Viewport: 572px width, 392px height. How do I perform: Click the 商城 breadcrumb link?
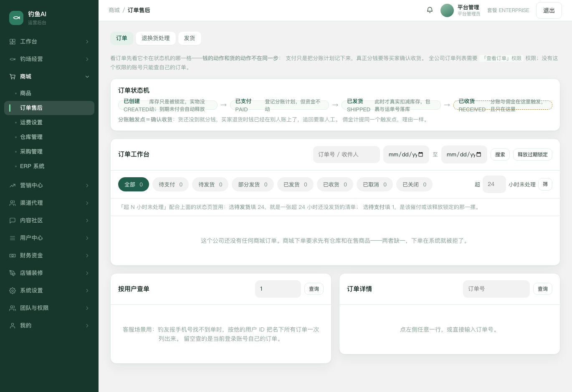click(114, 10)
